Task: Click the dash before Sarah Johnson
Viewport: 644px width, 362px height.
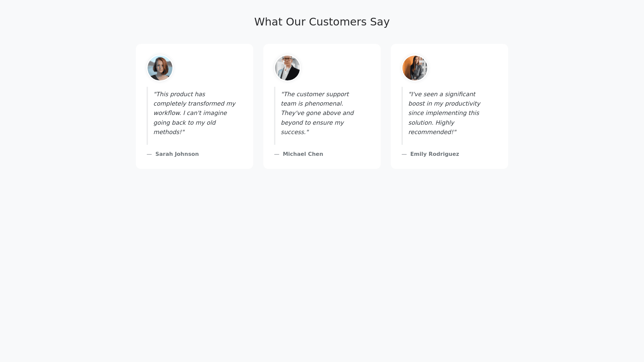Action: pyautogui.click(x=149, y=154)
